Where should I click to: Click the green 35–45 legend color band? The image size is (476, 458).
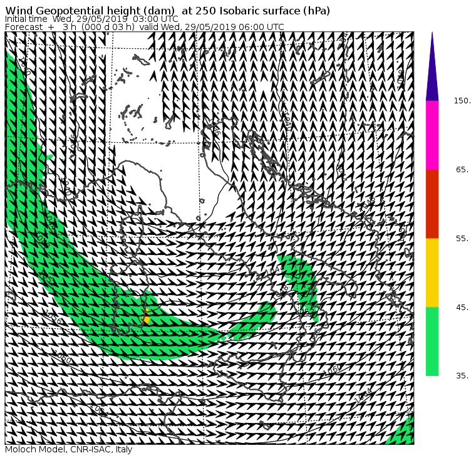click(432, 341)
